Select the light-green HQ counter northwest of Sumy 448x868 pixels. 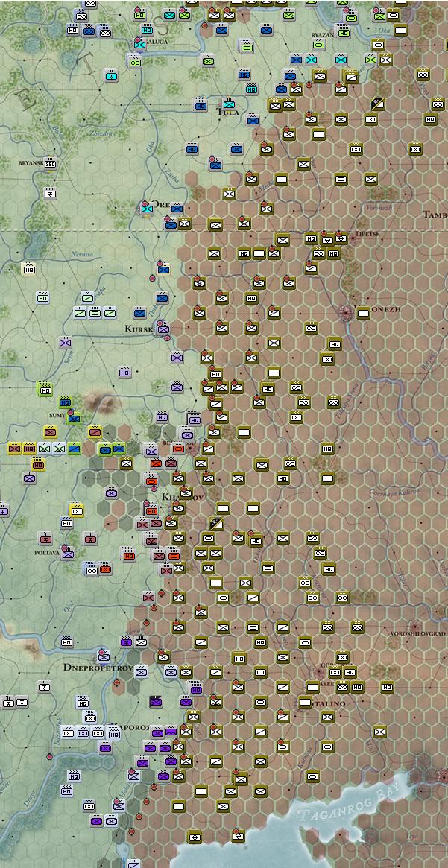(45, 389)
